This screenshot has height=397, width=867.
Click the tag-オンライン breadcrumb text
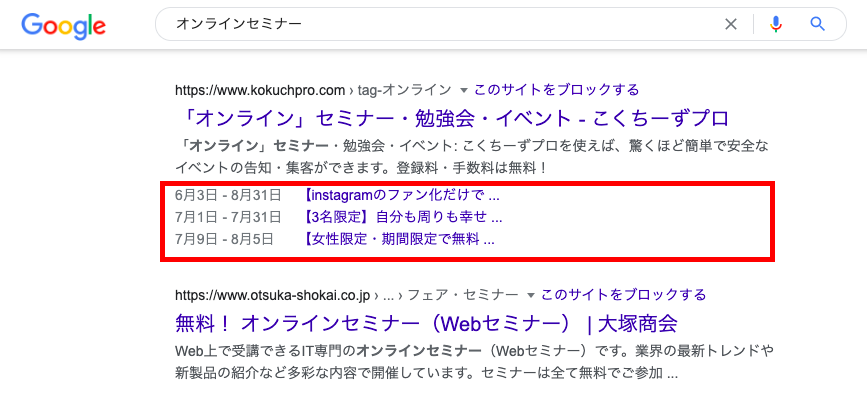tap(404, 90)
